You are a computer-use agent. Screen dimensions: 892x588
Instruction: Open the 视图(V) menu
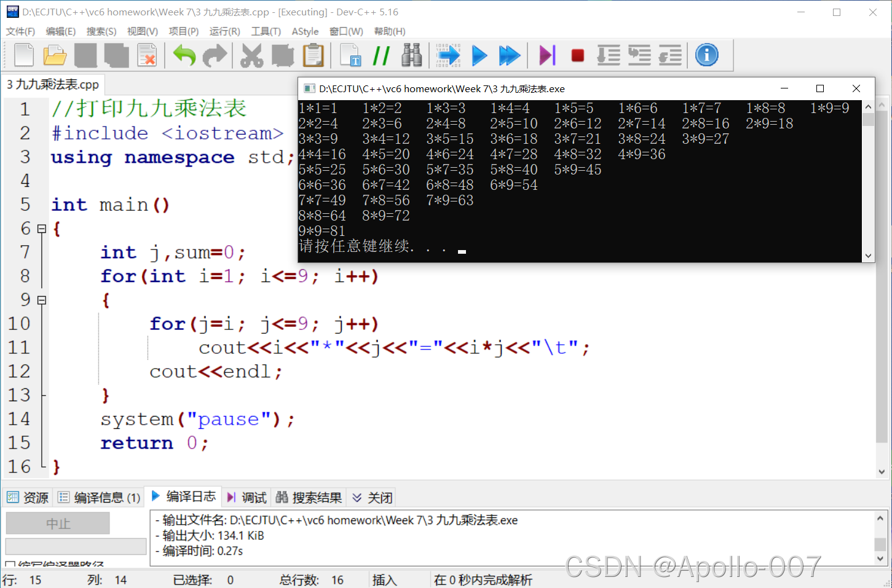tap(143, 31)
